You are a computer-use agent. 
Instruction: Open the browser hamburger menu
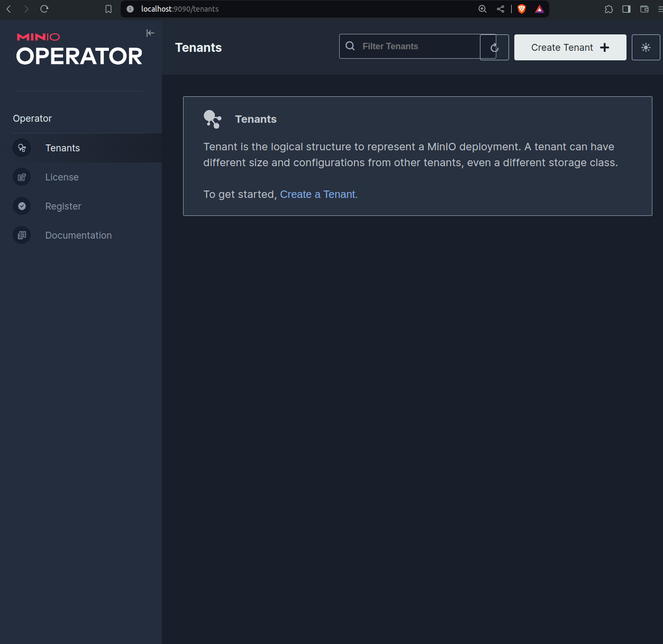point(660,9)
